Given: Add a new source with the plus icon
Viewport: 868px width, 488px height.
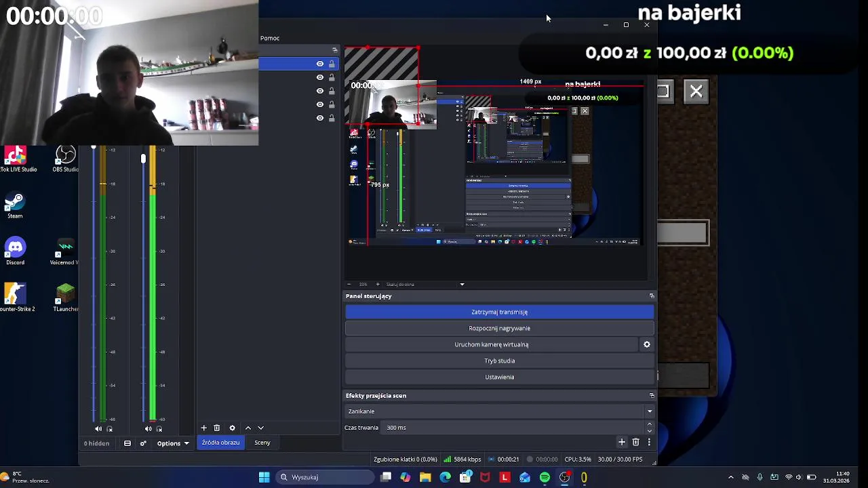Looking at the screenshot, I should click(x=203, y=428).
